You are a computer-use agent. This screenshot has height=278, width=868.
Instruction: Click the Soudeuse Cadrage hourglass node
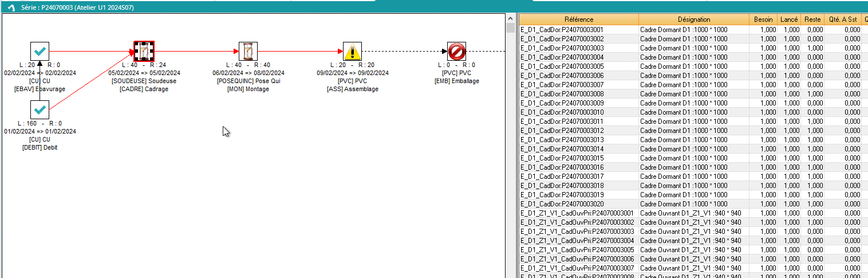pos(144,51)
